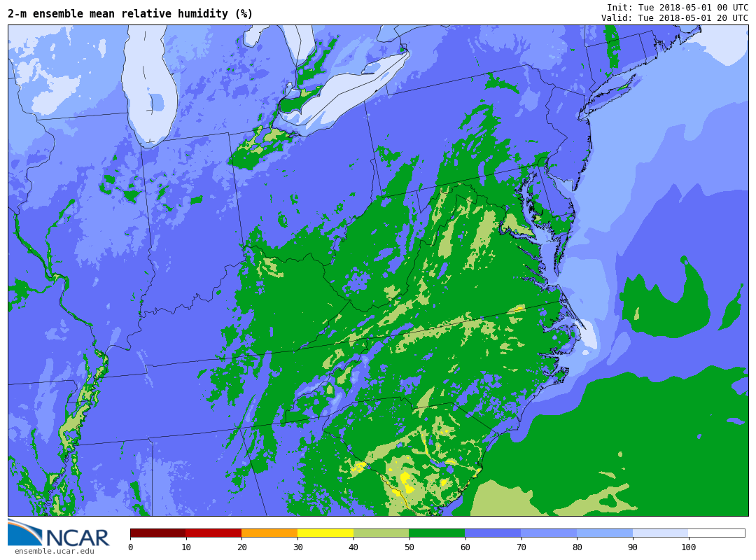Select the pale 90-100 color swatch
Screen dimensions: 756x560
pyautogui.click(x=661, y=533)
